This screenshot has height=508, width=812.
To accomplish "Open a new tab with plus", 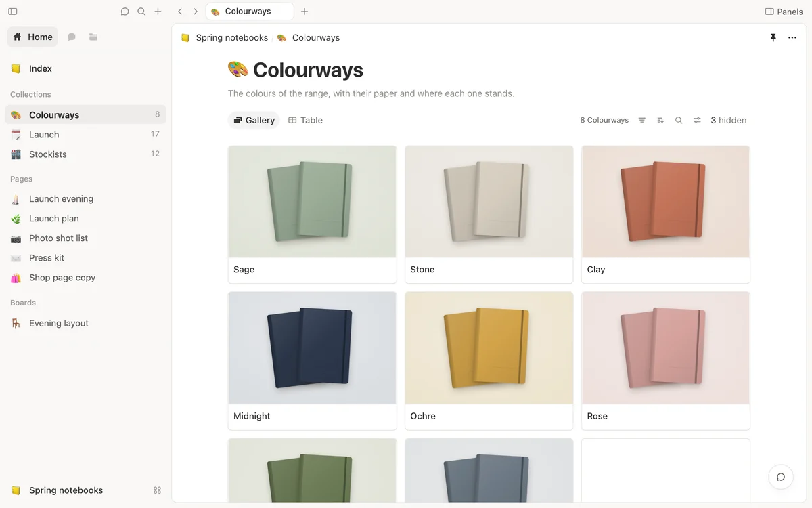I will 304,12.
